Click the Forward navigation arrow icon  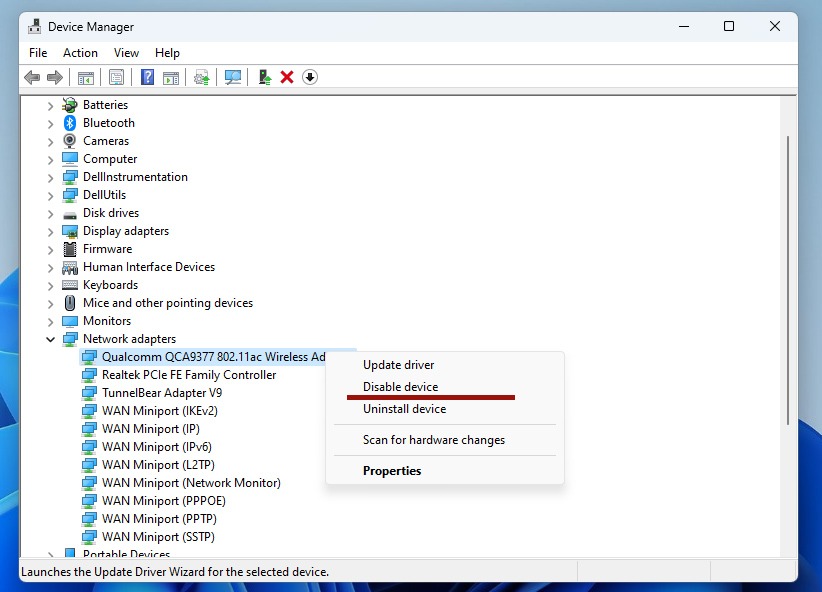pos(56,77)
